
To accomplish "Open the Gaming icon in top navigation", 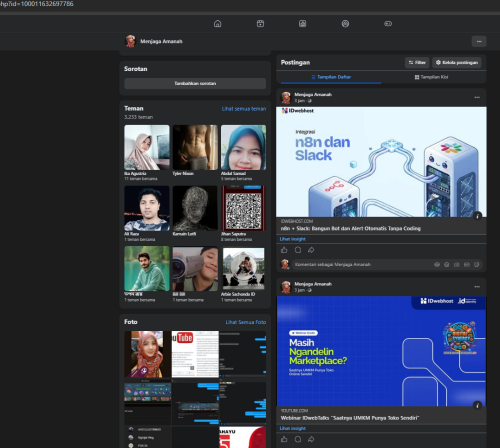I will pyautogui.click(x=388, y=24).
